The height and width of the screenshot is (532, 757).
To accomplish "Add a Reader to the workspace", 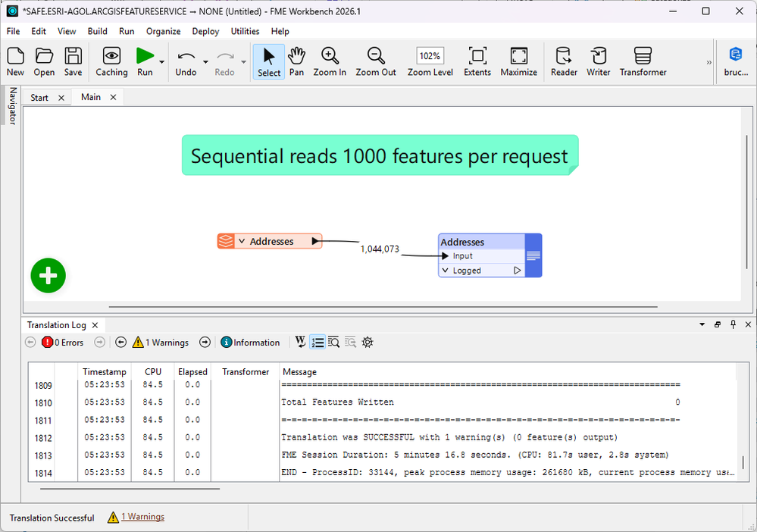I will [x=564, y=62].
